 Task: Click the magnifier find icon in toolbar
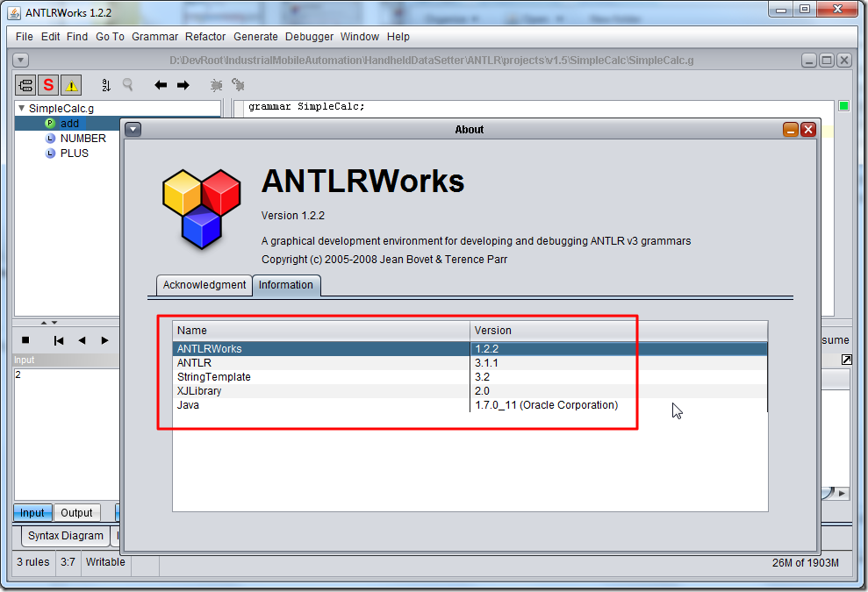click(128, 85)
